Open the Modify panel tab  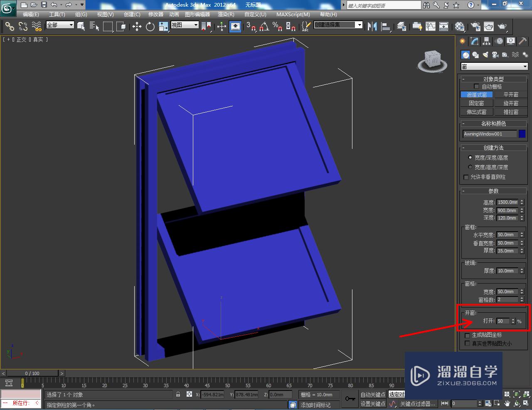click(475, 41)
